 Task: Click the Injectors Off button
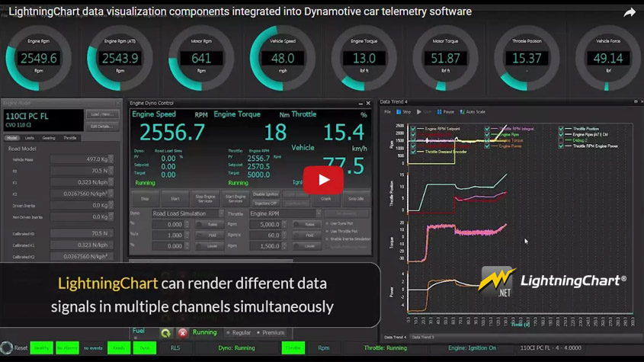click(266, 203)
